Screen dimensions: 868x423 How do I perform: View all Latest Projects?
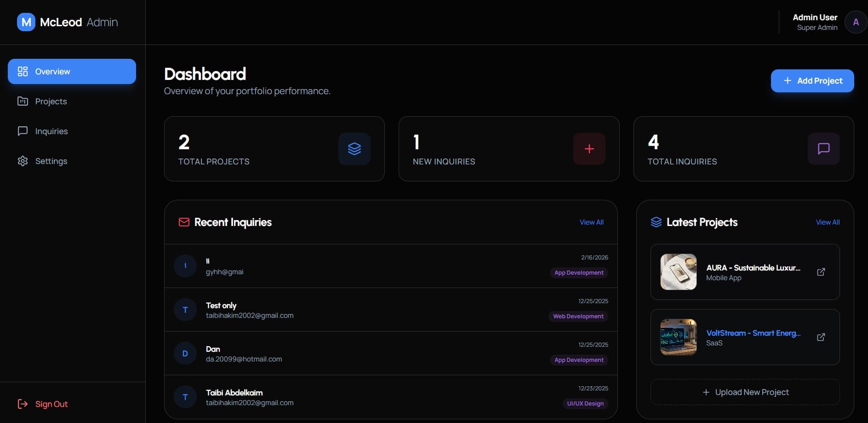pos(828,222)
